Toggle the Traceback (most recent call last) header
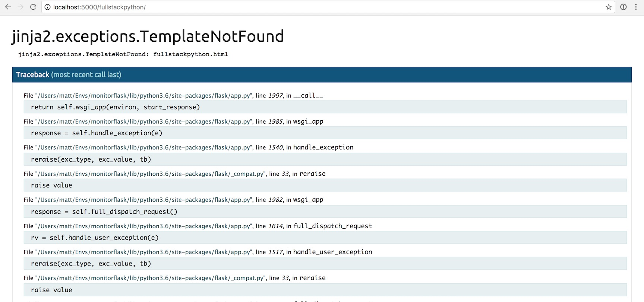 point(69,75)
